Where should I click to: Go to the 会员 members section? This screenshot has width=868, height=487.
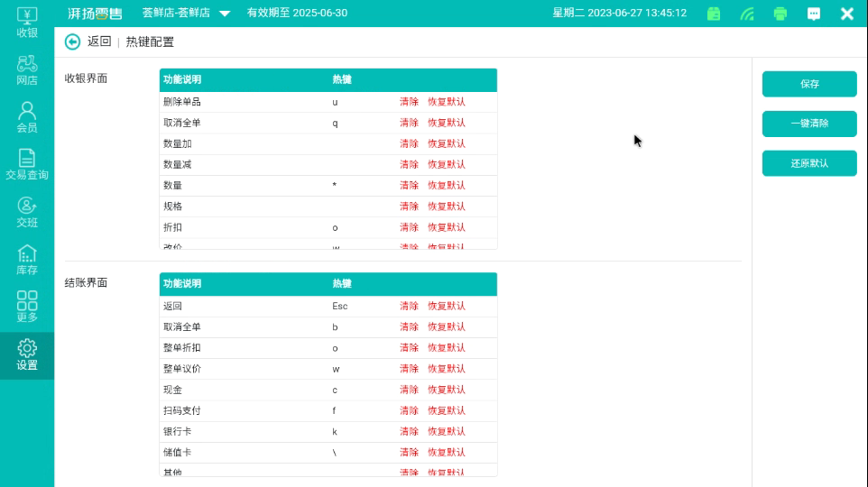point(27,117)
